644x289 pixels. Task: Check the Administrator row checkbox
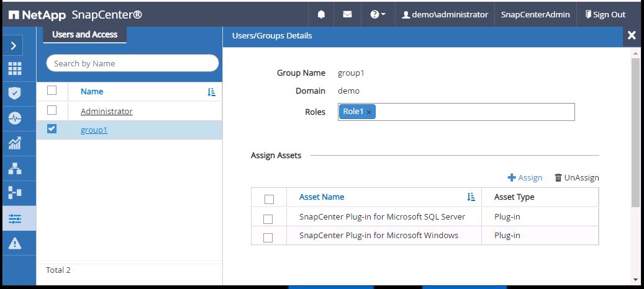(x=52, y=110)
